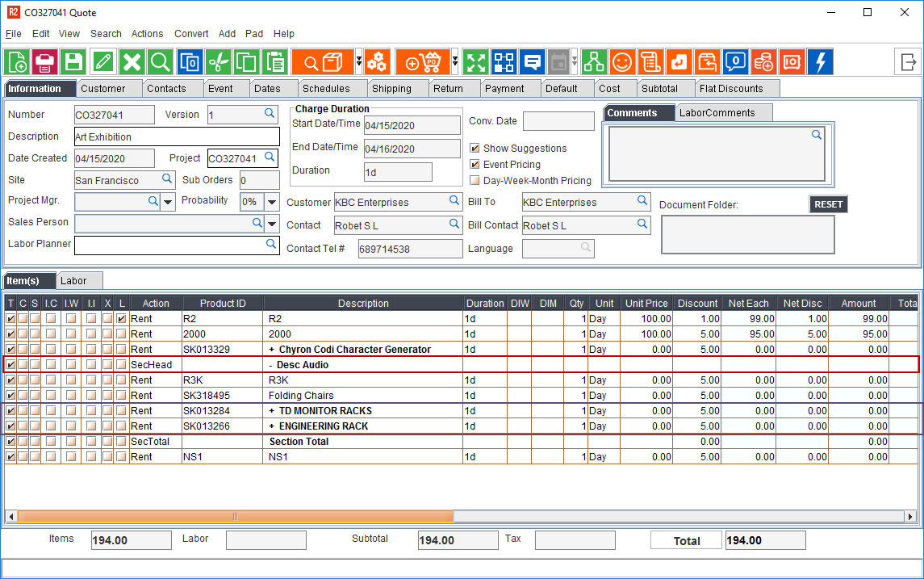Click the green Save disk icon
Image resolution: width=924 pixels, height=579 pixels.
tap(73, 62)
